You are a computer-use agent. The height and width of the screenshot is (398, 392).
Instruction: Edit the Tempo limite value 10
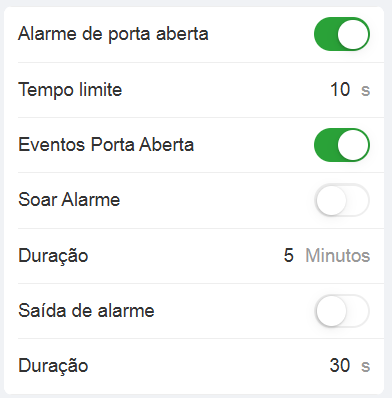pyautogui.click(x=340, y=90)
